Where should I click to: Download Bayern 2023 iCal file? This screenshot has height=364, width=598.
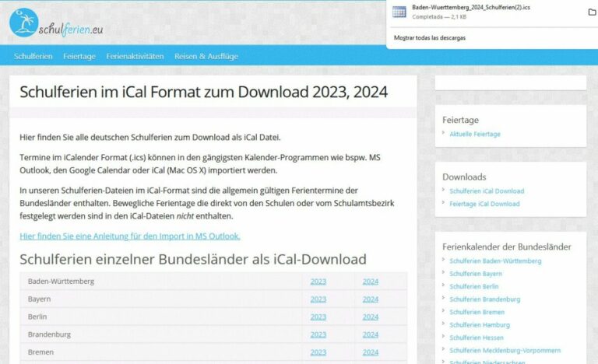(318, 299)
